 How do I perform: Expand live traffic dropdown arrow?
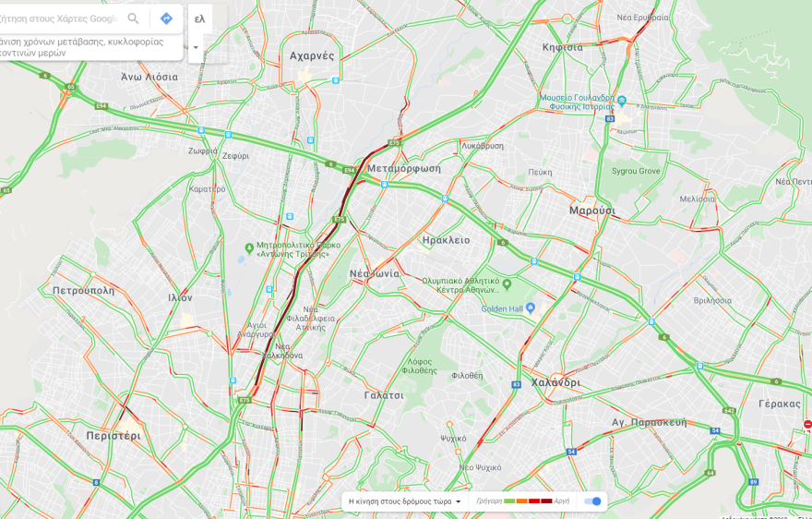point(458,501)
